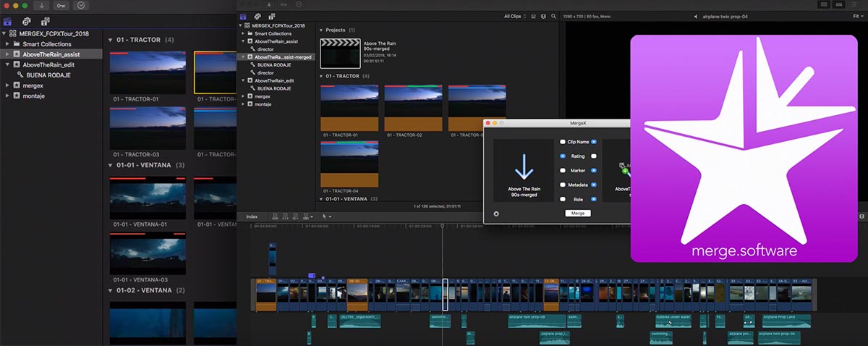Expand Smart Collections in left sidebar

tap(7, 44)
